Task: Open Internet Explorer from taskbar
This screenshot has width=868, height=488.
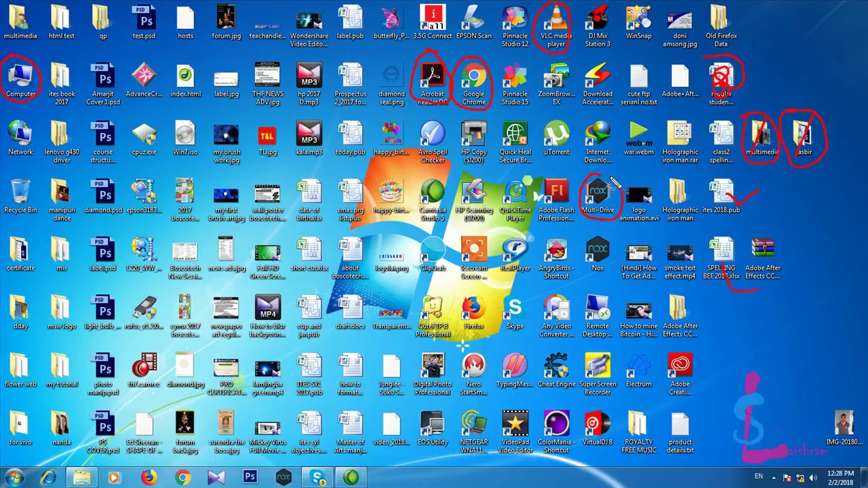Action: [x=48, y=478]
